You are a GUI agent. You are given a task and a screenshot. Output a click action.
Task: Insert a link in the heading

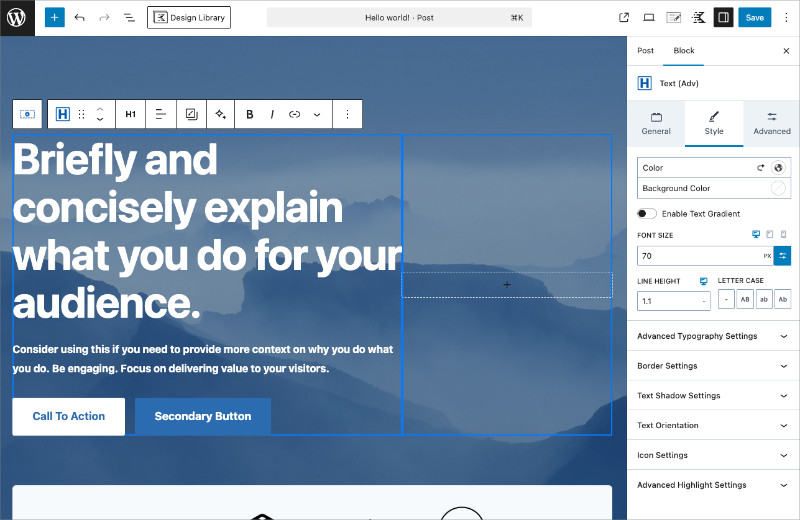[x=294, y=114]
